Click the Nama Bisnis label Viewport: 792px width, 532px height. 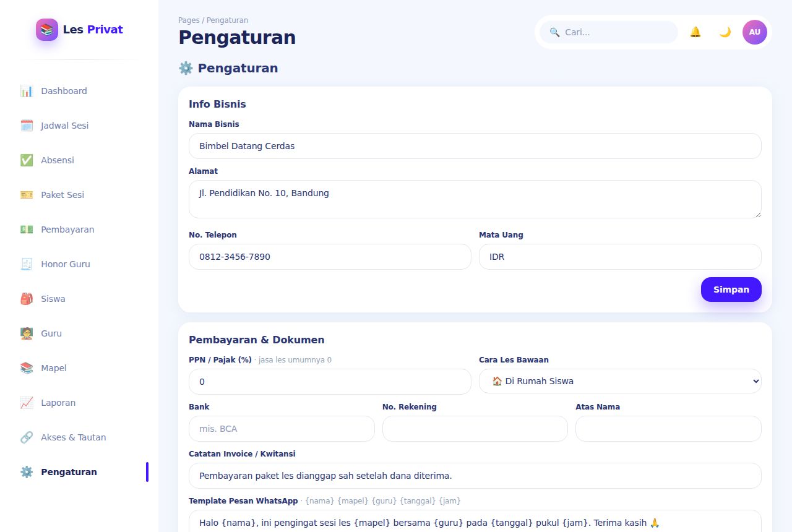pyautogui.click(x=214, y=124)
